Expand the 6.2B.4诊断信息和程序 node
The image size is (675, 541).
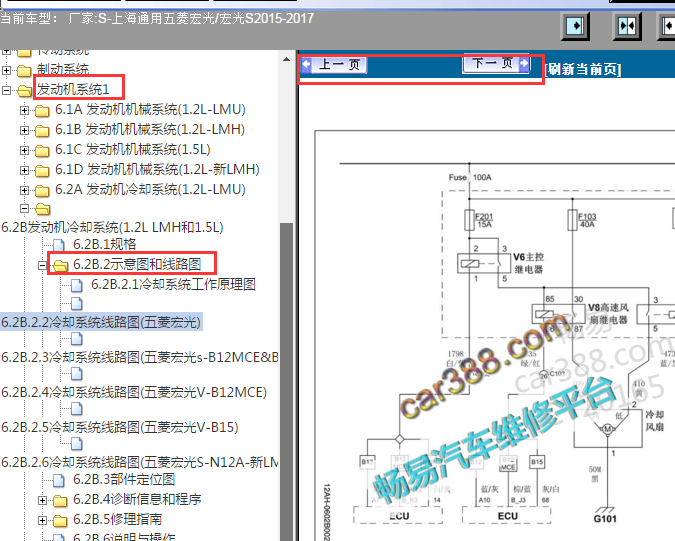(42, 500)
